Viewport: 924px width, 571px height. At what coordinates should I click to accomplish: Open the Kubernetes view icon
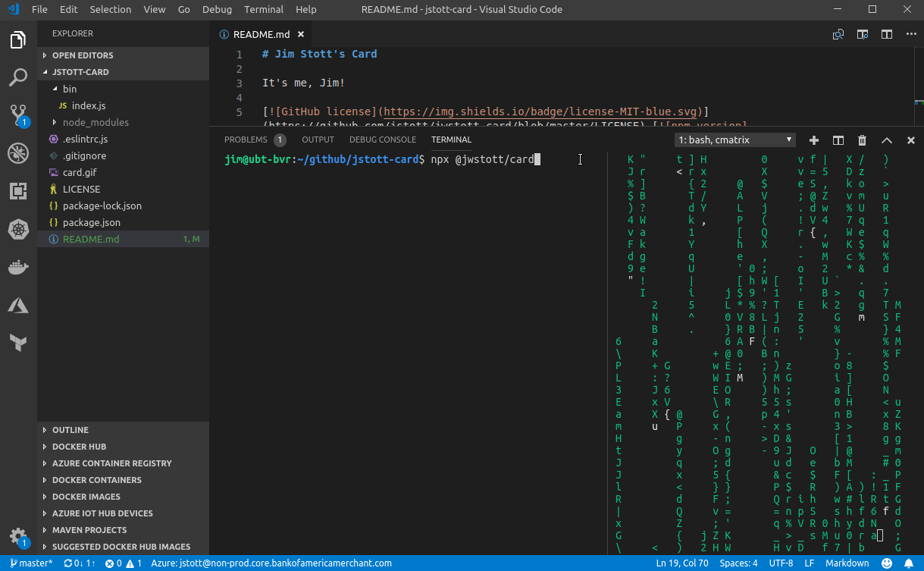pos(18,228)
